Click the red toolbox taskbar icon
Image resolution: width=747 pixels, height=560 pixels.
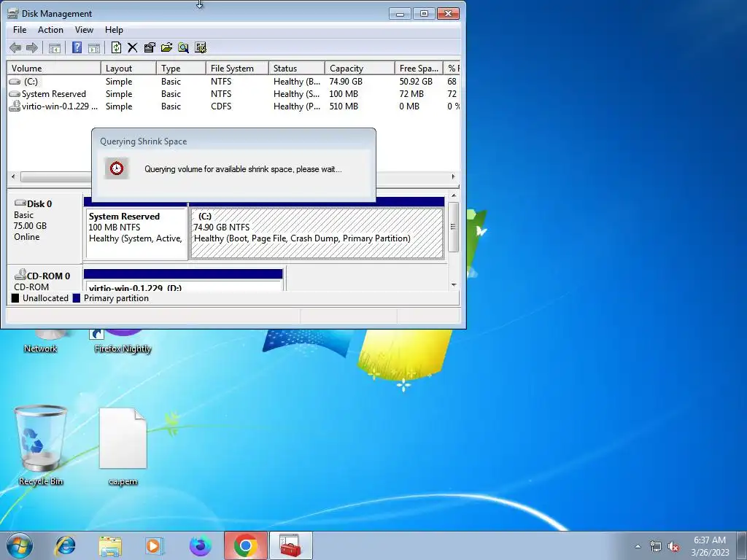point(290,545)
